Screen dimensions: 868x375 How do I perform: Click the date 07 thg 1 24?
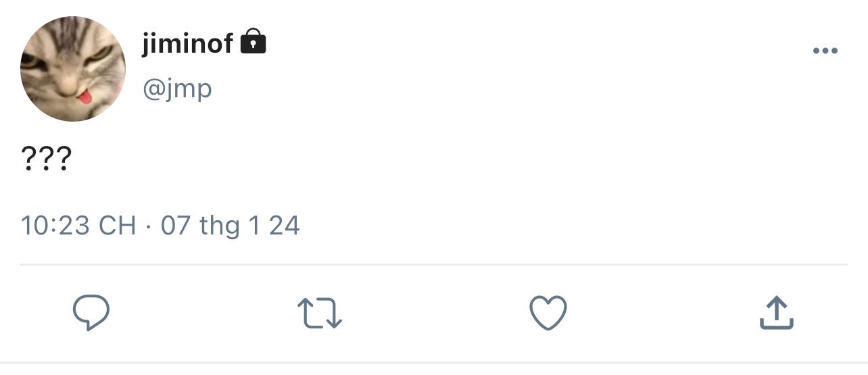pos(230,225)
